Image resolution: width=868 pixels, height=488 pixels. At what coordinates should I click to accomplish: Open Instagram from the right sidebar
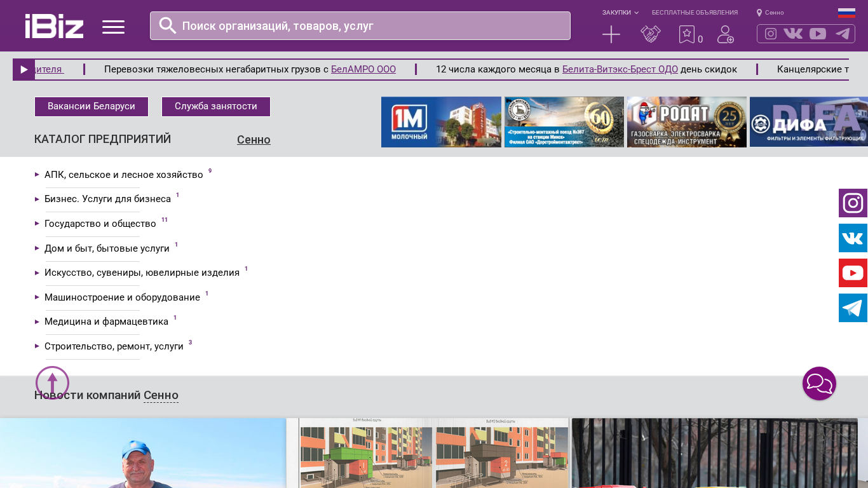click(x=853, y=203)
